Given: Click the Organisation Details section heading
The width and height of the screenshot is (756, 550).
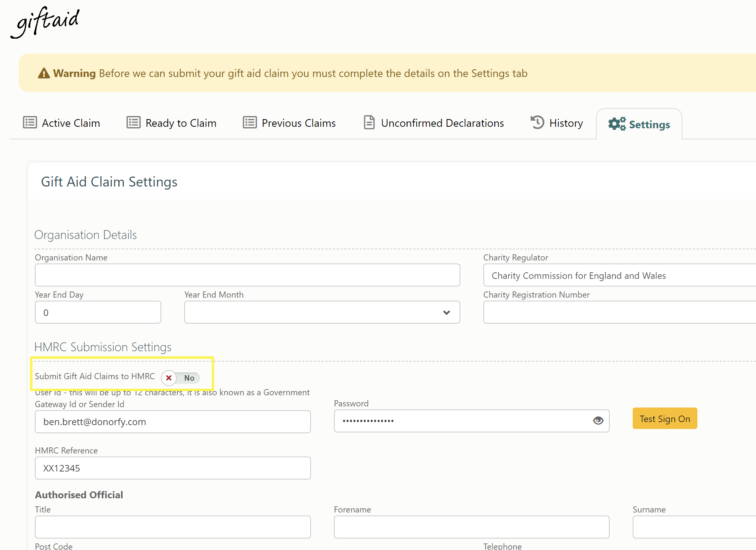Looking at the screenshot, I should pyautogui.click(x=85, y=235).
